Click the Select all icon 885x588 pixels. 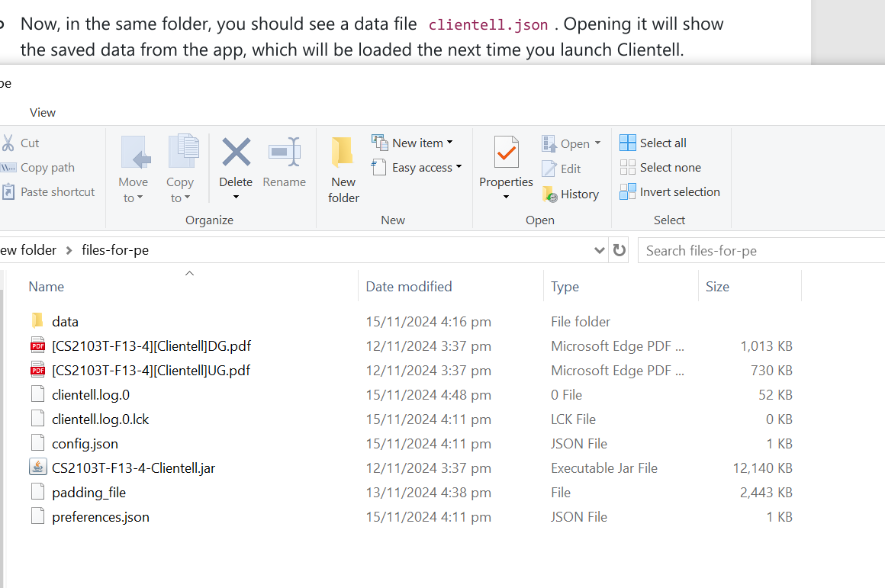coord(628,143)
